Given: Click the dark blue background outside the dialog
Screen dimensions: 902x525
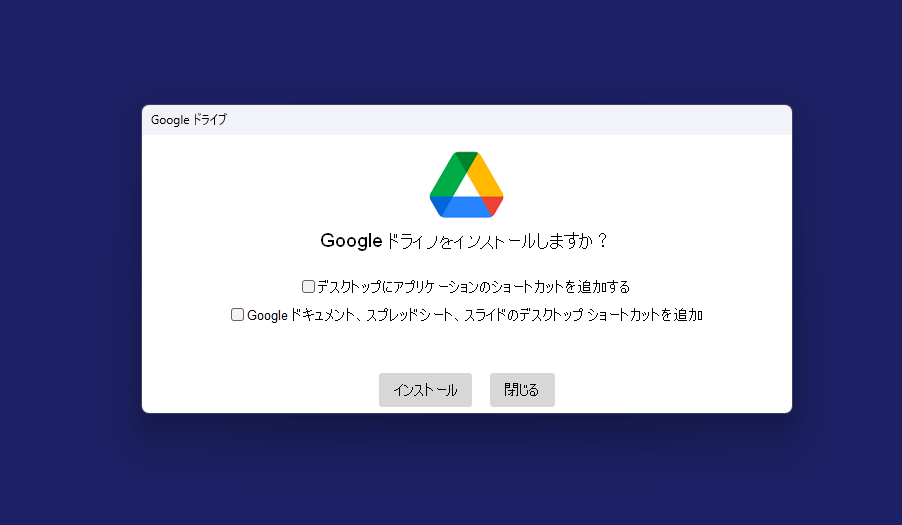Looking at the screenshot, I should 70,260.
